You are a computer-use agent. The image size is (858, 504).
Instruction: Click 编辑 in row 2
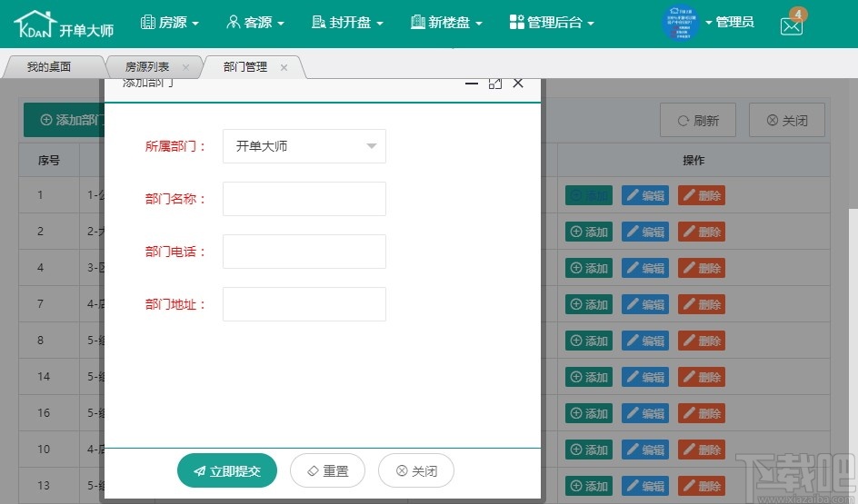[645, 232]
